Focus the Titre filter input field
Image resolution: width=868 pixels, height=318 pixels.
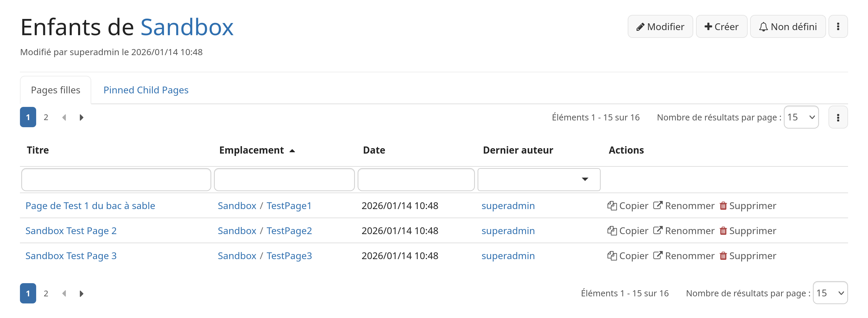(x=116, y=179)
